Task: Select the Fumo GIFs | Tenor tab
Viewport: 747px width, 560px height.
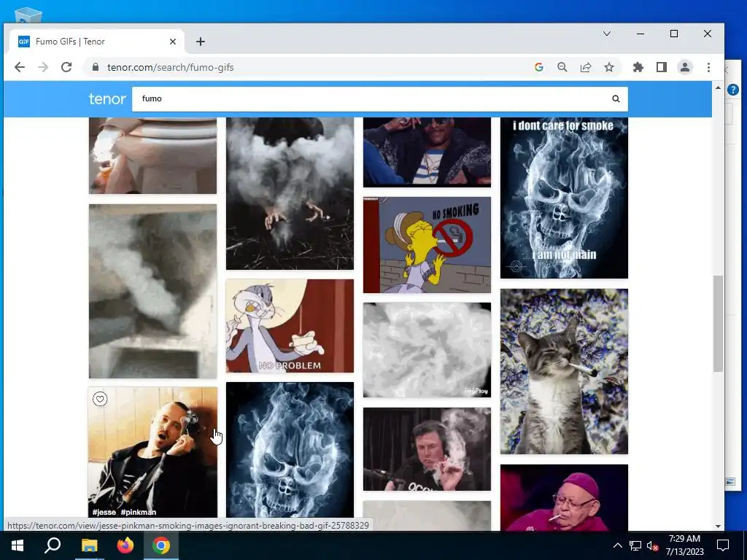Action: 96,42
